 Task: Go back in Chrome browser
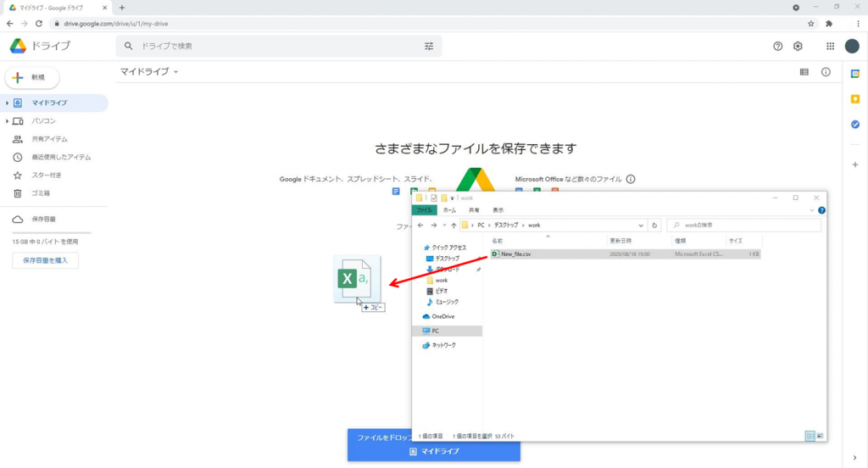pyautogui.click(x=10, y=24)
